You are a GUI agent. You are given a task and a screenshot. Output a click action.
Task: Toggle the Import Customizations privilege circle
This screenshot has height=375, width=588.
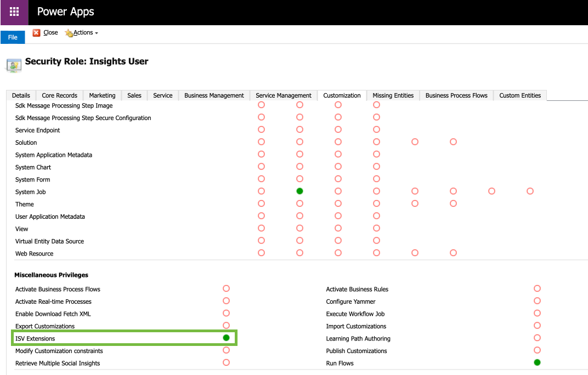point(538,326)
